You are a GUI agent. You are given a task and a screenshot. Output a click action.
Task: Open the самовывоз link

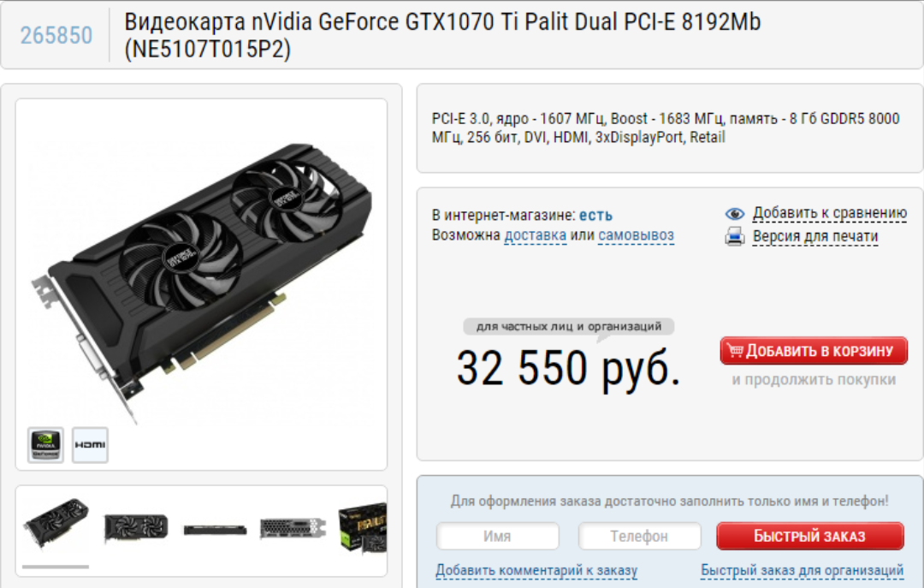(636, 235)
